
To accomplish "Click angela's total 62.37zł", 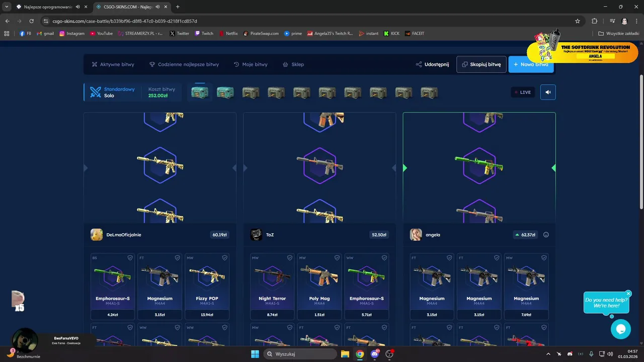I will [525, 235].
